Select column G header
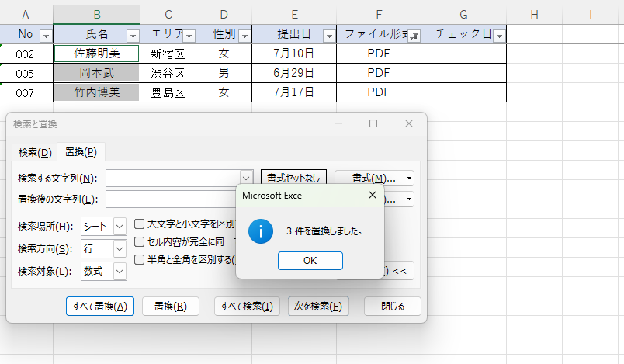Screen dimensions: 624x364 click(463, 15)
